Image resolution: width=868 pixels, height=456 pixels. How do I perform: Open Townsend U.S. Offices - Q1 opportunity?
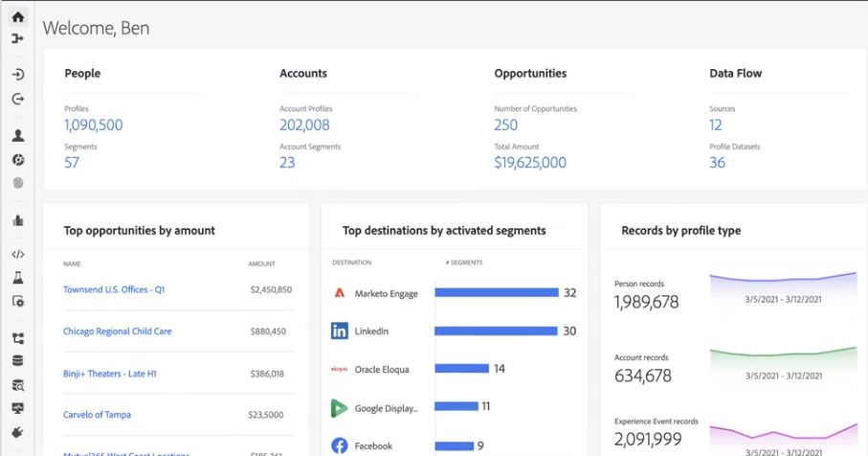click(114, 289)
